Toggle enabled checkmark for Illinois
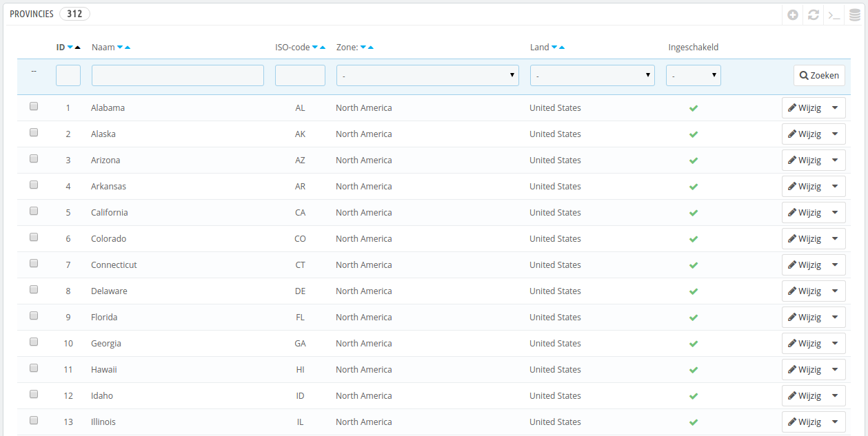868x436 pixels. (x=694, y=422)
